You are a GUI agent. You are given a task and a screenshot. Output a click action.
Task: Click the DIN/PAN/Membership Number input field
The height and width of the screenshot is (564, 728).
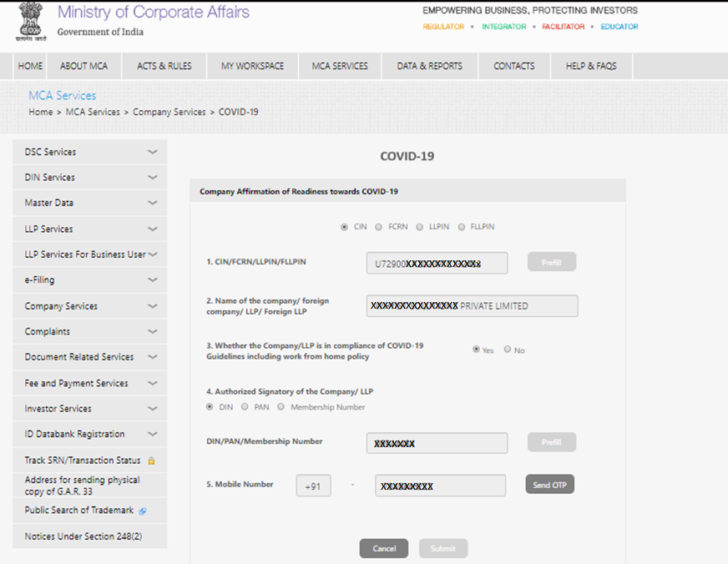(x=437, y=443)
